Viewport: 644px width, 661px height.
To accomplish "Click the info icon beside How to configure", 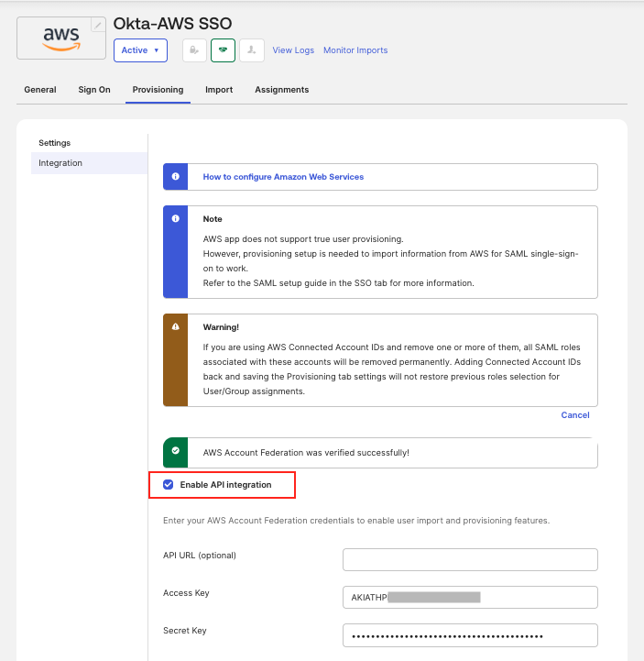I will tap(175, 177).
